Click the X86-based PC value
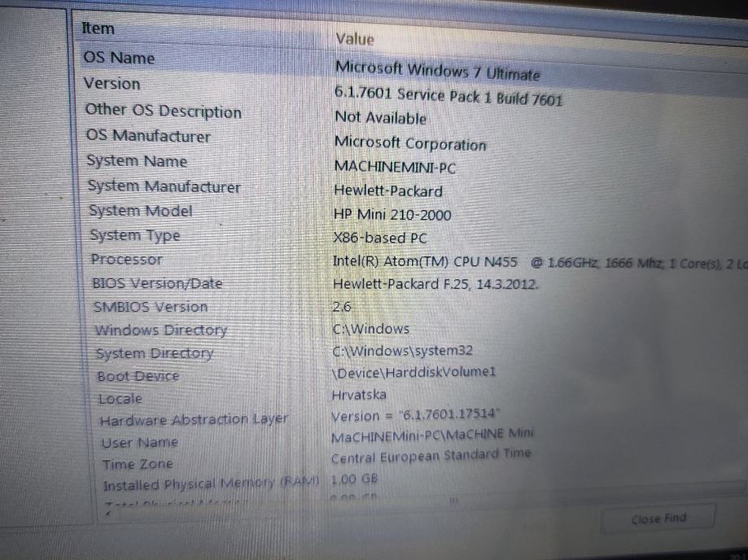 pyautogui.click(x=380, y=238)
